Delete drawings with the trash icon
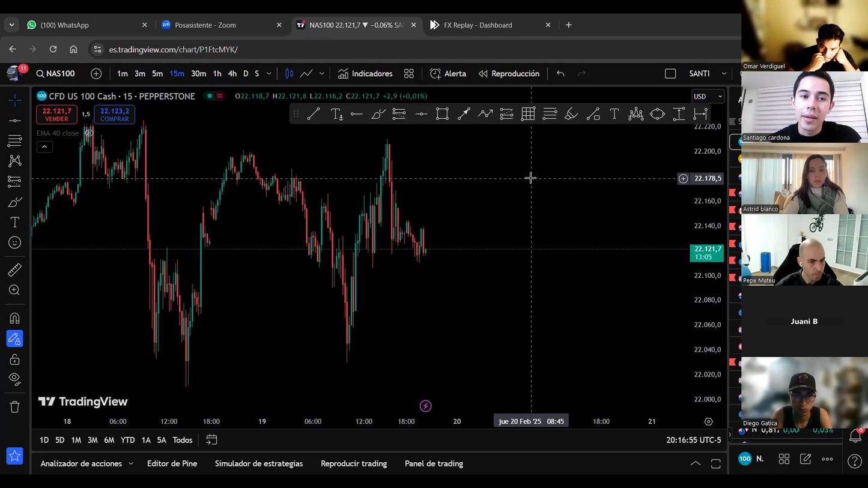Viewport: 868px width, 488px height. (15, 407)
